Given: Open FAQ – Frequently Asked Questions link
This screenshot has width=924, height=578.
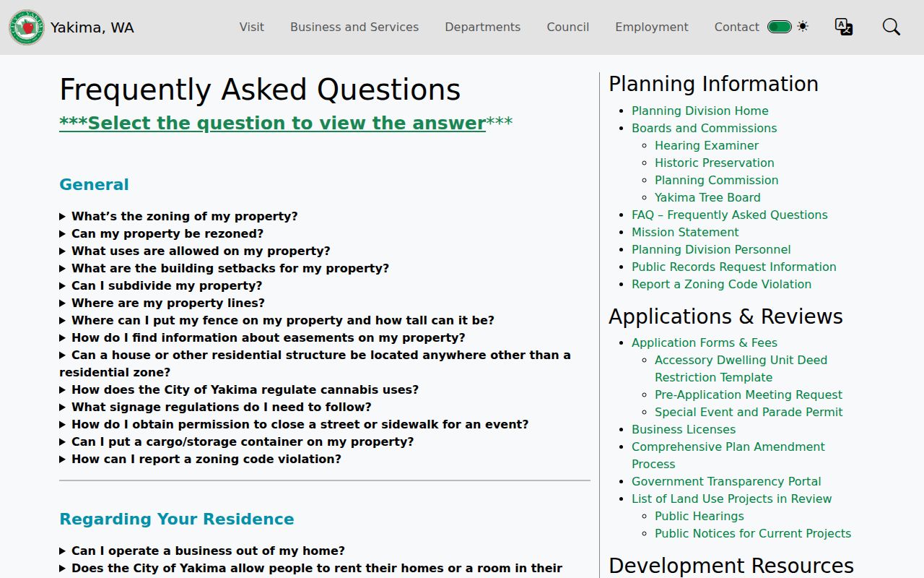Looking at the screenshot, I should (730, 215).
